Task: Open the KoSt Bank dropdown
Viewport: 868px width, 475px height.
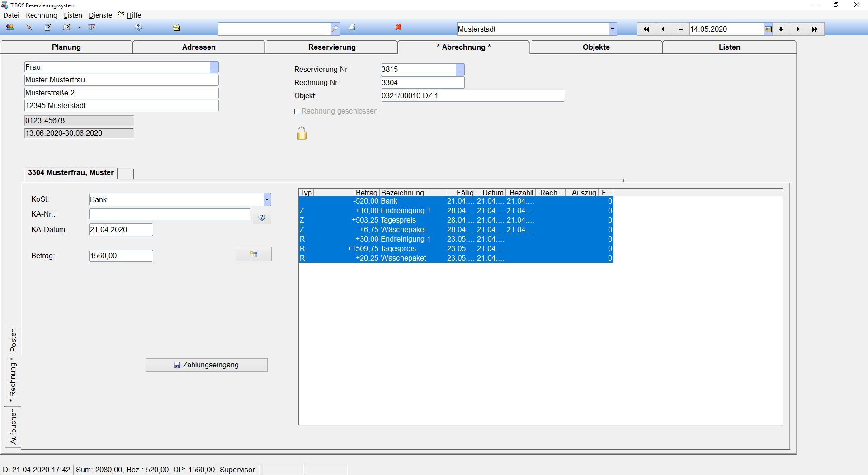Action: (x=267, y=199)
